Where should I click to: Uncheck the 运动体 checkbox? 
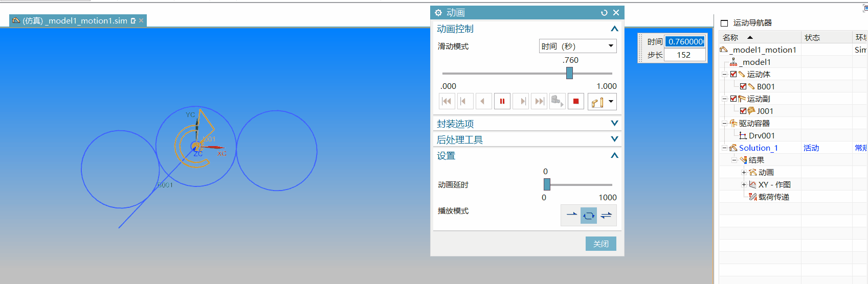733,74
